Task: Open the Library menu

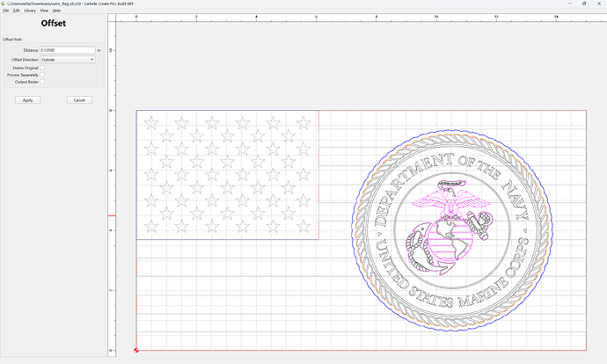Action: [x=30, y=11]
